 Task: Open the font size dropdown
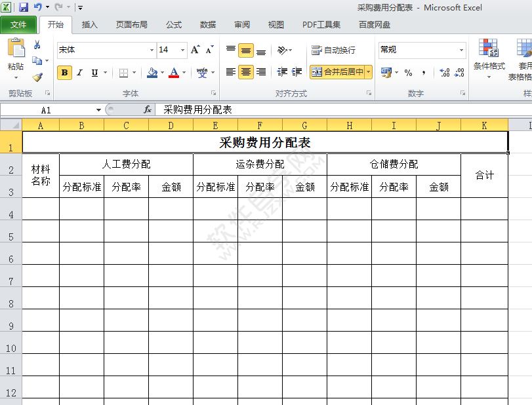(x=182, y=51)
